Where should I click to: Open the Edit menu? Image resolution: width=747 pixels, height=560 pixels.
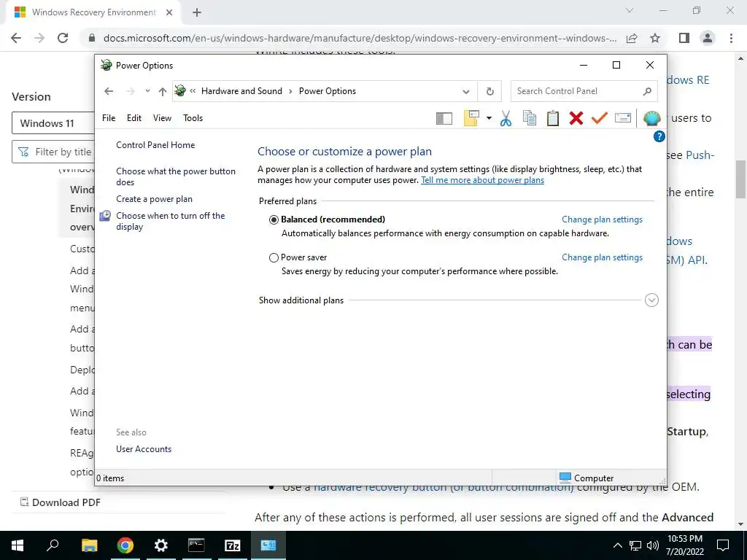pos(134,118)
